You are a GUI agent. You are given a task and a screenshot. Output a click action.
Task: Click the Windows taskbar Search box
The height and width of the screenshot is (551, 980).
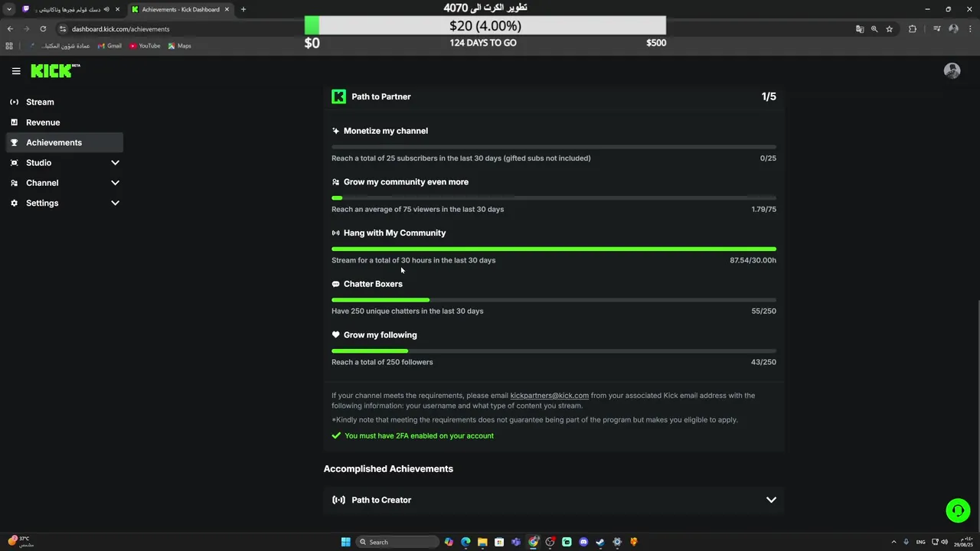click(x=397, y=542)
